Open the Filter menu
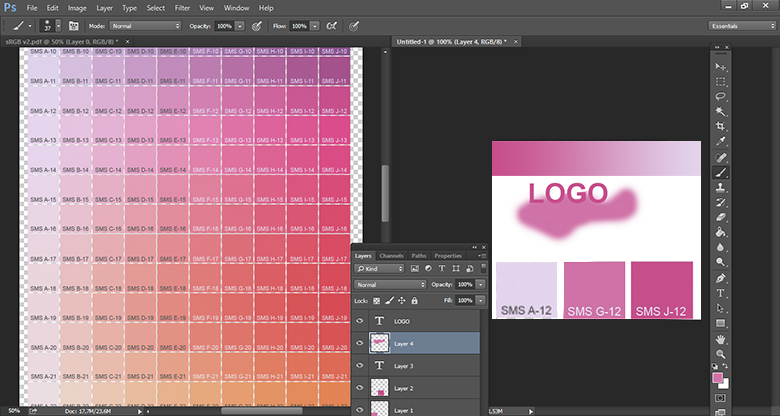The image size is (780, 416). pos(182,7)
